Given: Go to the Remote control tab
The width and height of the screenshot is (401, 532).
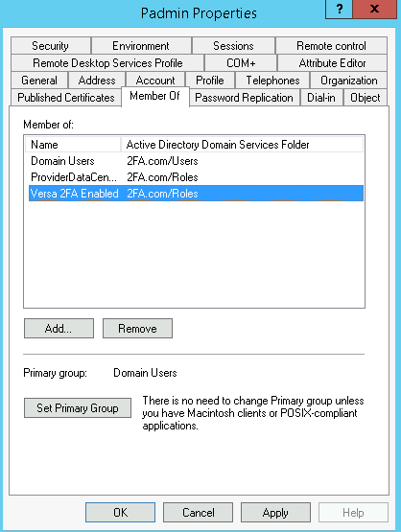Looking at the screenshot, I should (x=331, y=46).
